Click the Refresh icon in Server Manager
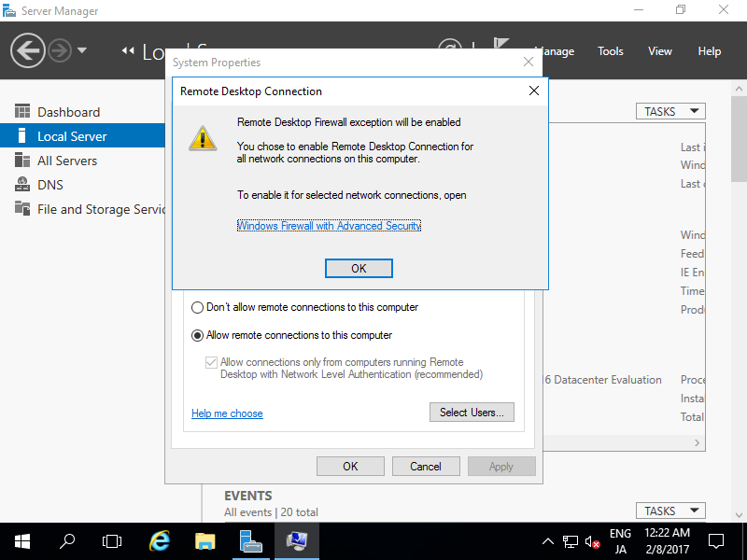 pyautogui.click(x=451, y=47)
